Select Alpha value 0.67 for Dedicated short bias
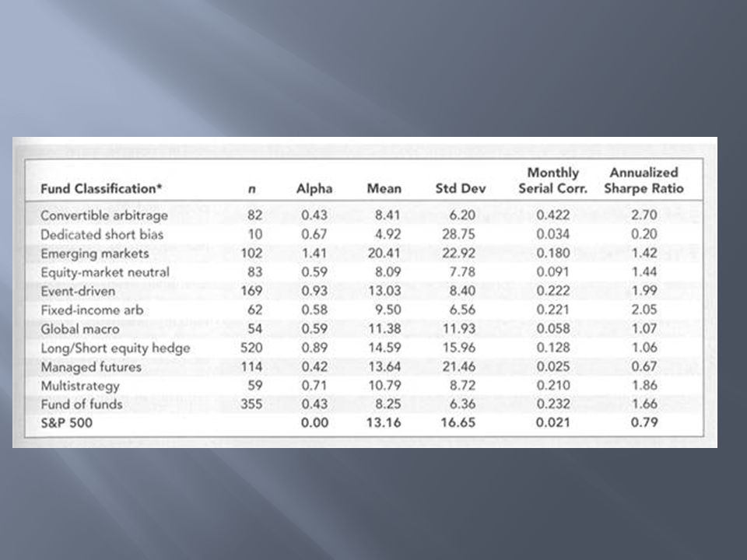Screen dimensions: 747x560 point(314,234)
